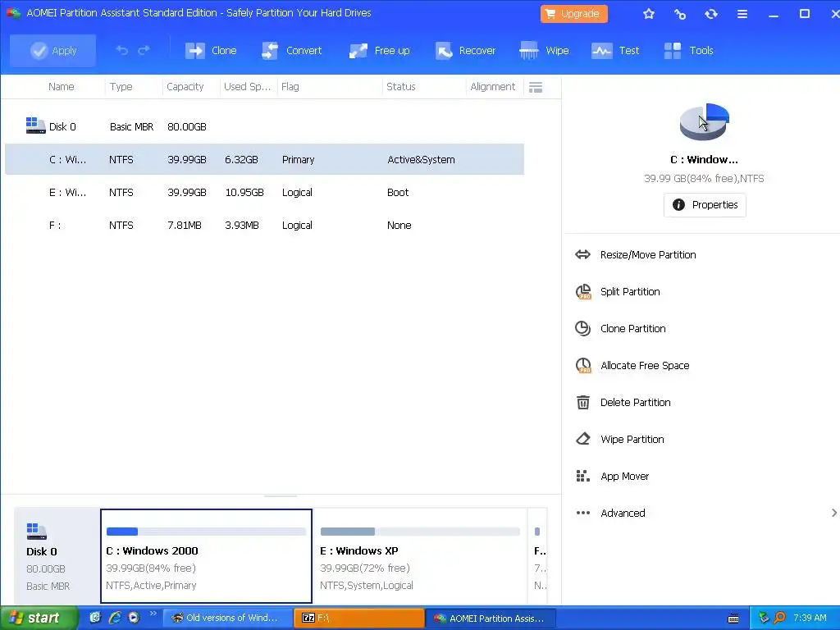Click the Basic MBR disk type cell
The width and height of the screenshot is (840, 630).
tap(132, 126)
